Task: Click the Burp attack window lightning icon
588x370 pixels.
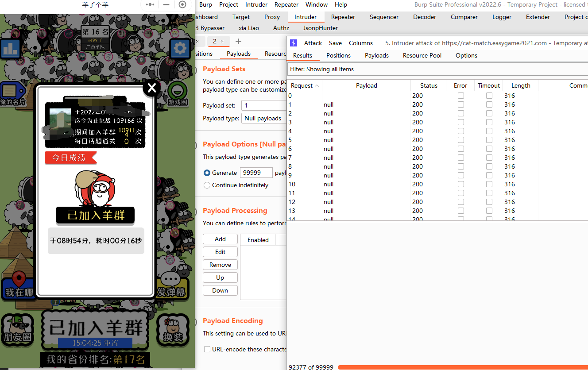Action: click(x=294, y=43)
